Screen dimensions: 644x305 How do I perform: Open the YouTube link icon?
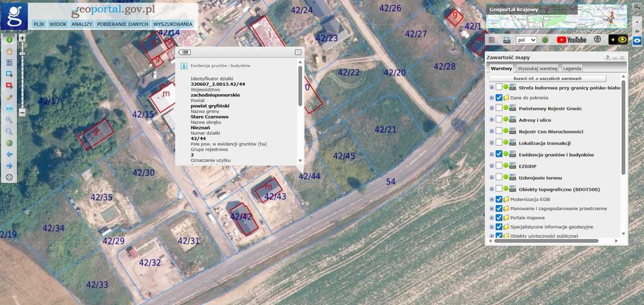pos(572,40)
